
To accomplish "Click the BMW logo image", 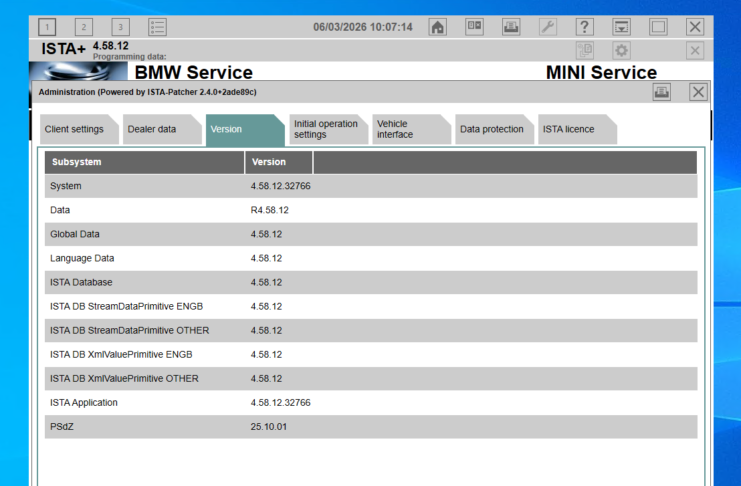I will click(78, 71).
